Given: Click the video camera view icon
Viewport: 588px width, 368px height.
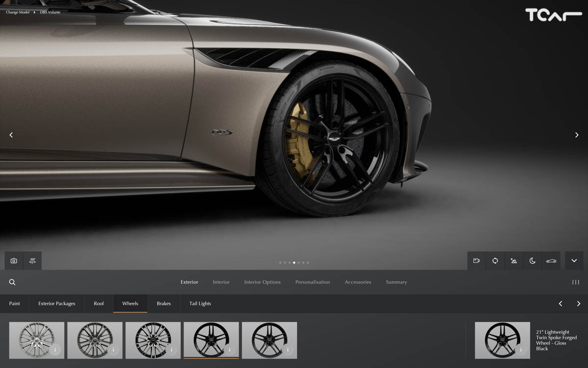Looking at the screenshot, I should coord(476,261).
